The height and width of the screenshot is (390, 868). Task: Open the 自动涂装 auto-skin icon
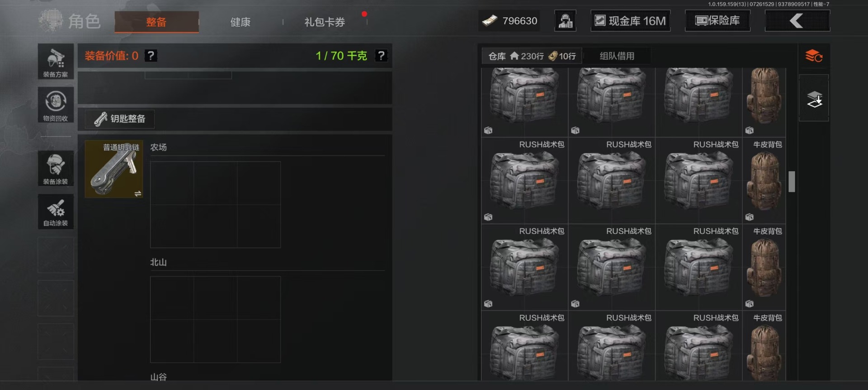[56, 212]
